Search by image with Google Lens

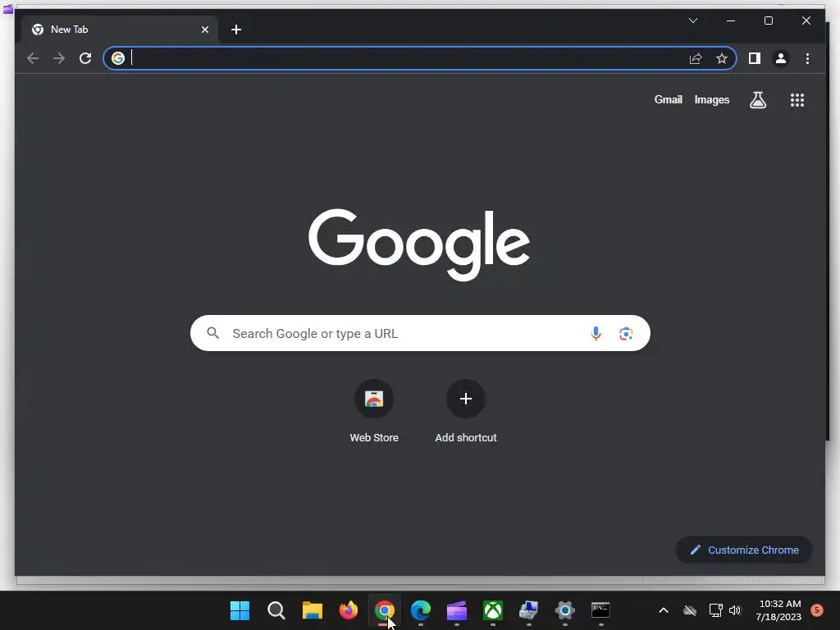(626, 334)
